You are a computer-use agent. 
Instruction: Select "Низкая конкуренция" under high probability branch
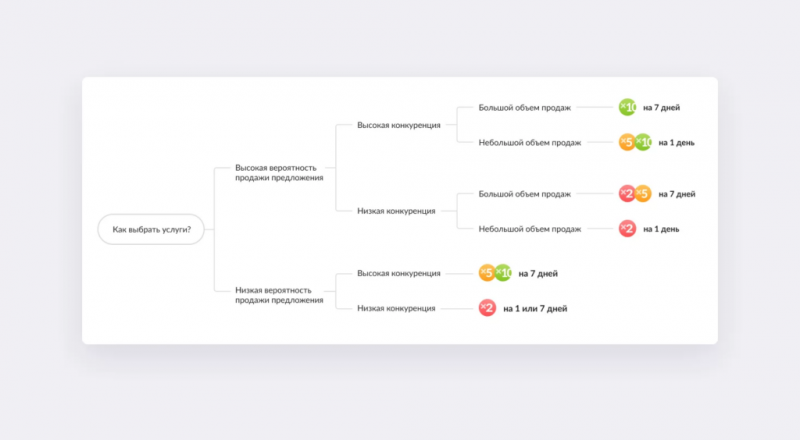[x=396, y=211]
